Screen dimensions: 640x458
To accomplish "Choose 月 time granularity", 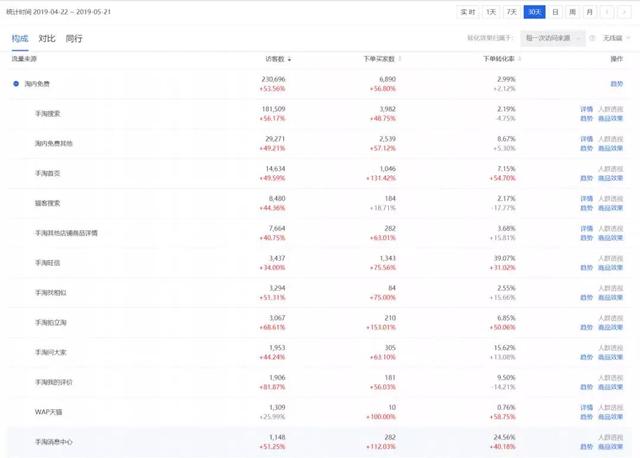I will [x=589, y=12].
